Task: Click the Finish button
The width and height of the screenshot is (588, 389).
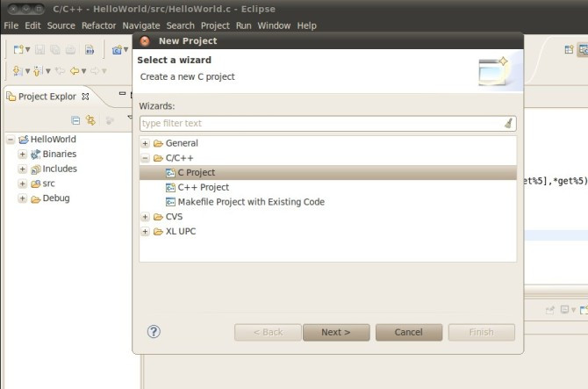Action: pyautogui.click(x=482, y=332)
